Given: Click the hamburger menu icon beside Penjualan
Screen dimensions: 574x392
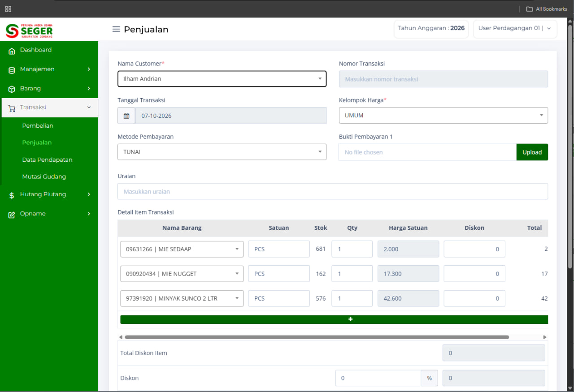Looking at the screenshot, I should pyautogui.click(x=116, y=29).
